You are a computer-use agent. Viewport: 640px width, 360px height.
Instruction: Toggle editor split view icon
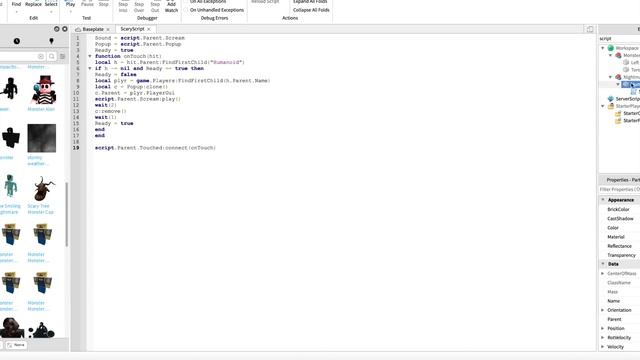590,29
